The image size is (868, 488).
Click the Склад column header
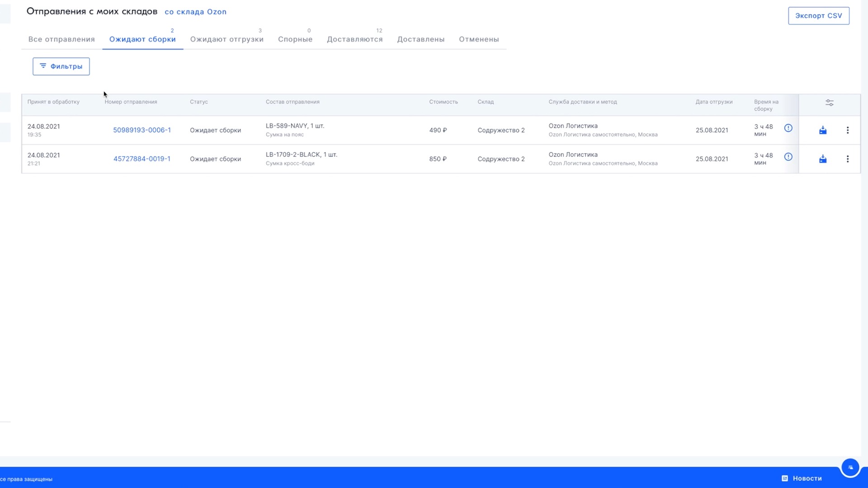[486, 102]
